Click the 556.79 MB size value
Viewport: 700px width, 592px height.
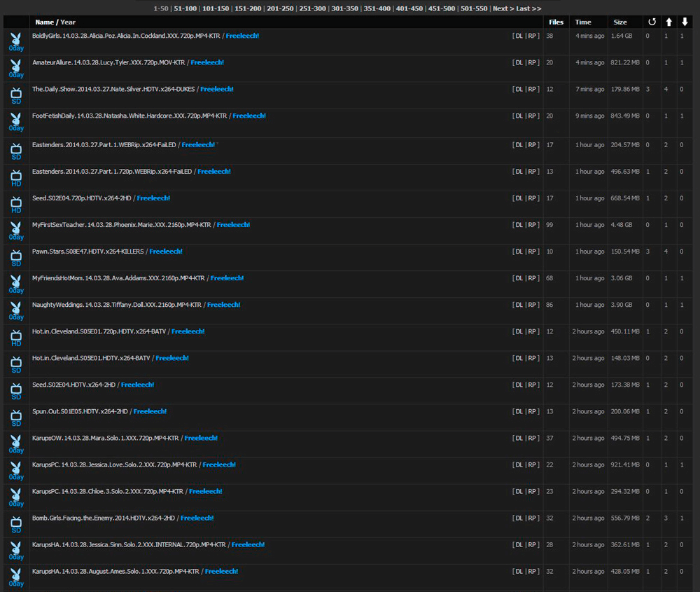point(625,518)
